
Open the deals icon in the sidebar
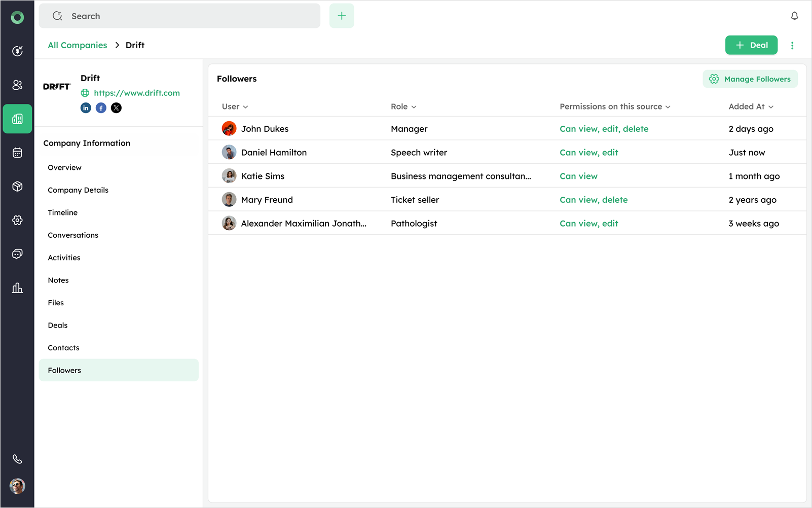click(17, 51)
